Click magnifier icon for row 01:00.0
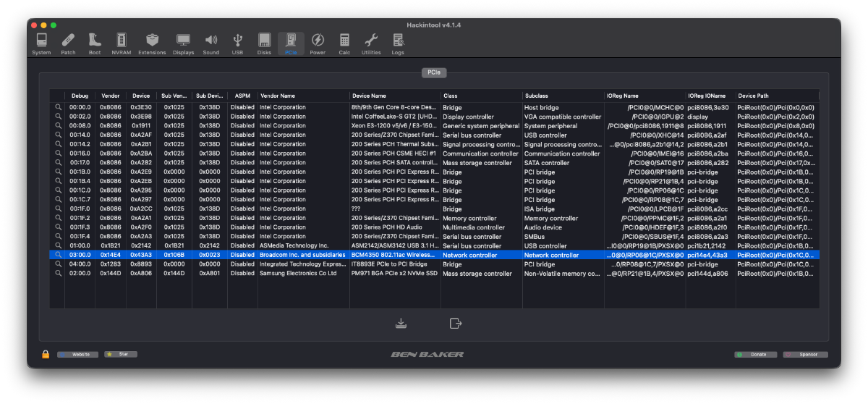Screen dimensions: 868x404 [x=58, y=245]
